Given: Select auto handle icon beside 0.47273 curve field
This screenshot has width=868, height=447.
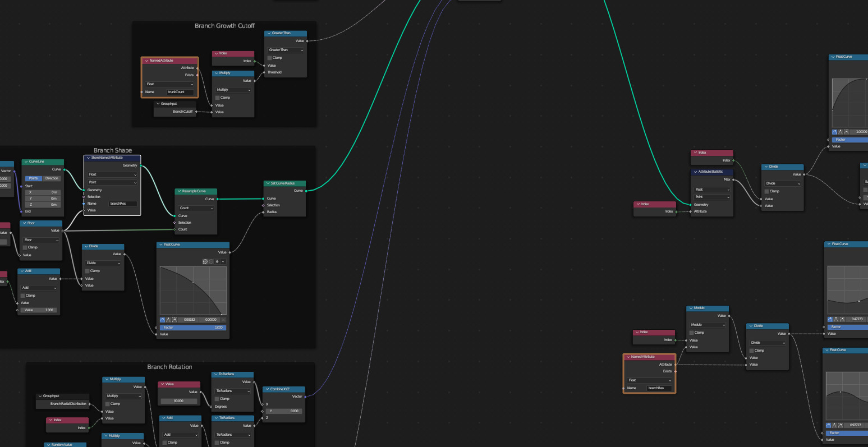Looking at the screenshot, I should [830, 319].
